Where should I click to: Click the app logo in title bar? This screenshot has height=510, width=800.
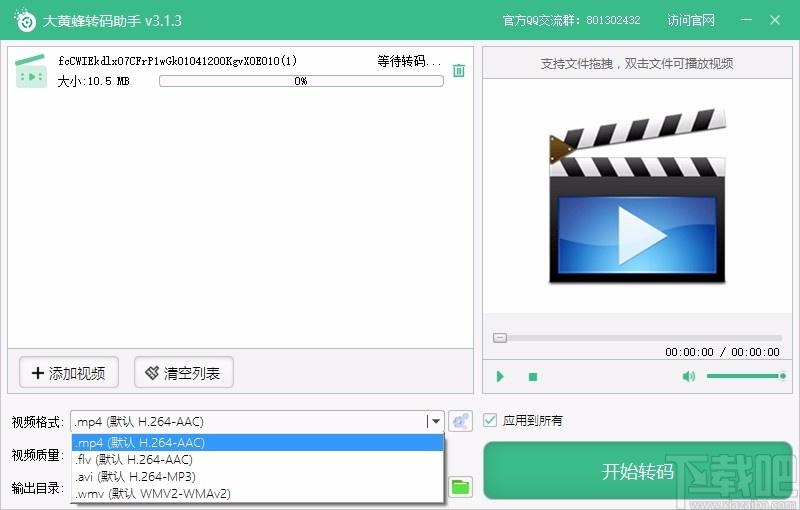coord(24,20)
